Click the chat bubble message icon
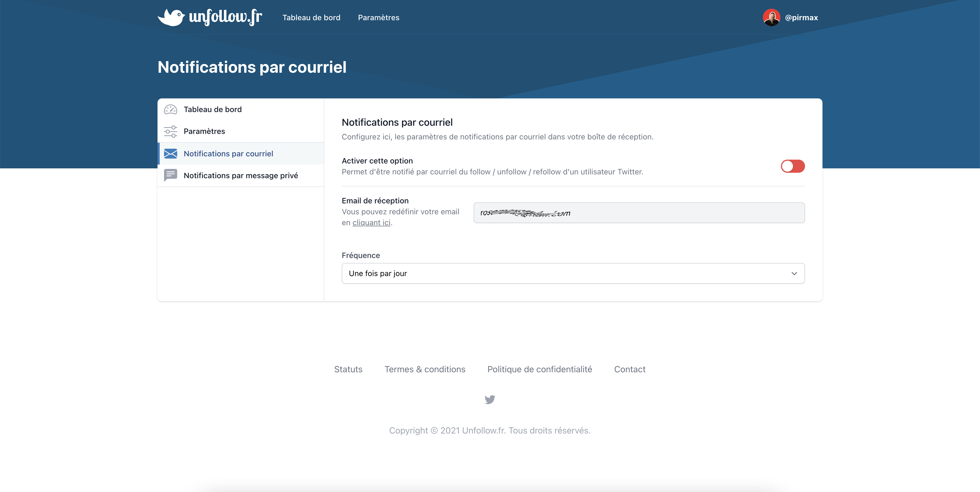 170,175
